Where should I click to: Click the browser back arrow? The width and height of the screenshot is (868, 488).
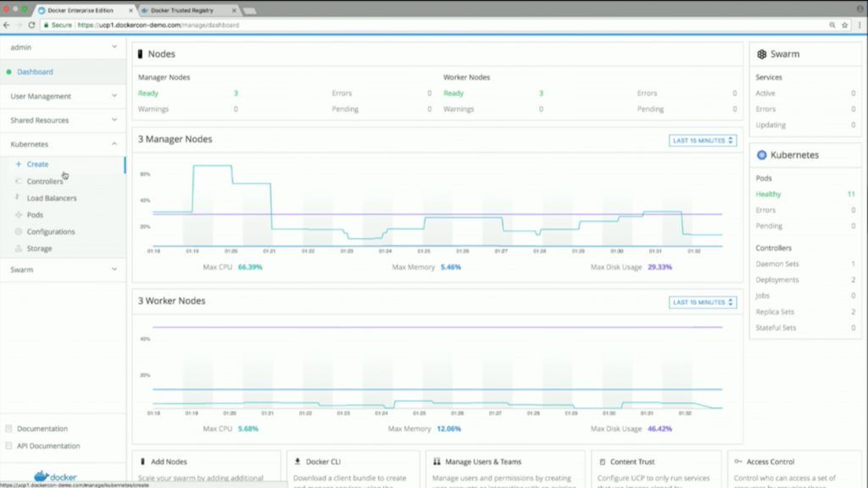point(7,25)
